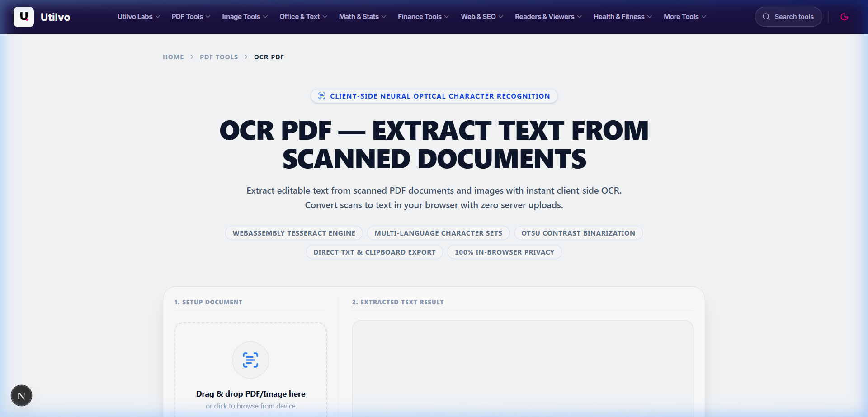
Task: Click the MULTI-LANGUAGE CHARACTER SETS tag
Action: [439, 233]
